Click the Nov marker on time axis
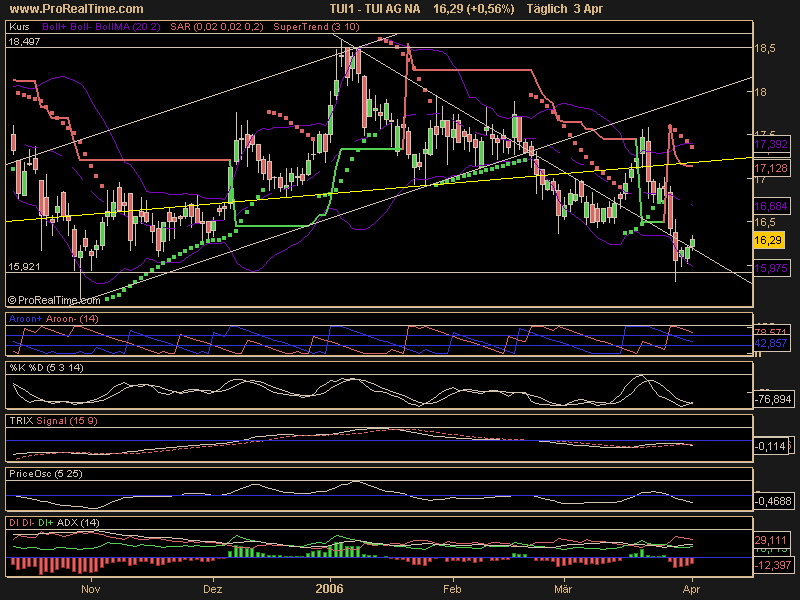Screen dimensions: 800x600 [91, 590]
